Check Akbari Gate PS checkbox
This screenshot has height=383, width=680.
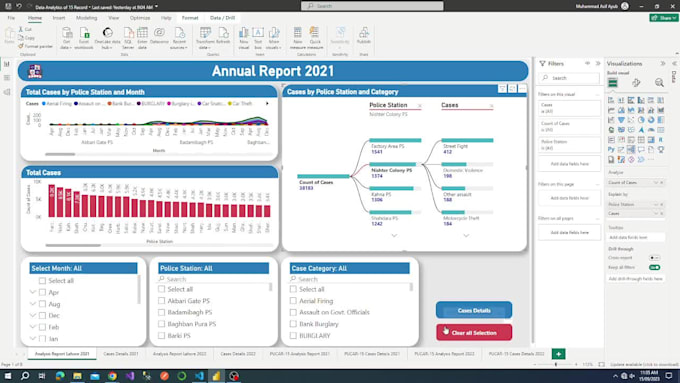point(161,301)
